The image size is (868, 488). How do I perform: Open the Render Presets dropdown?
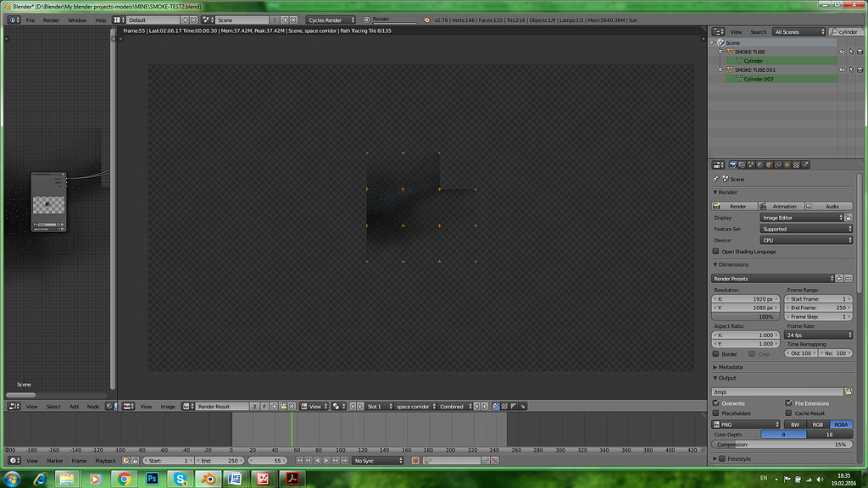tap(773, 279)
